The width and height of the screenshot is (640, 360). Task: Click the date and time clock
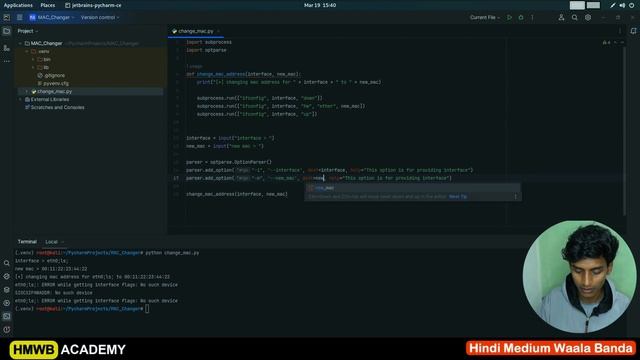tap(320, 5)
